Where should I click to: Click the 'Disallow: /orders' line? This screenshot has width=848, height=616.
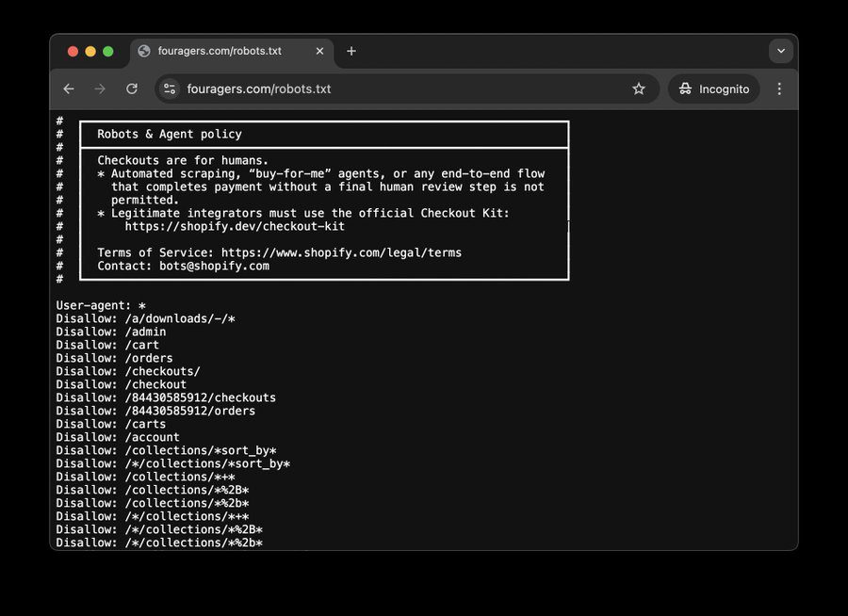coord(115,358)
